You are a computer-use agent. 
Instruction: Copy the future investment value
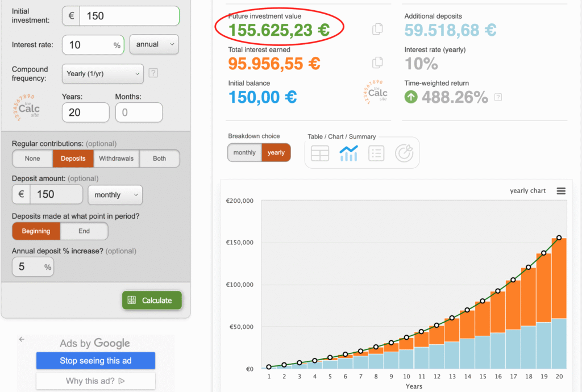click(377, 30)
